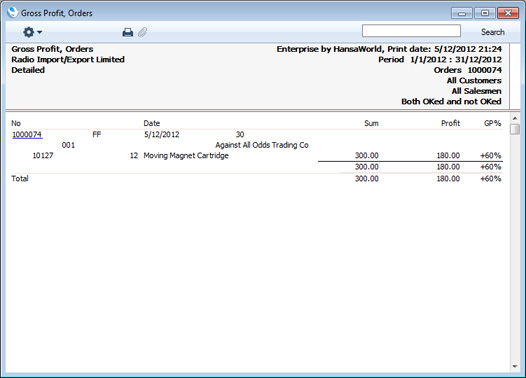Click the printer icon to print report

pyautogui.click(x=127, y=32)
